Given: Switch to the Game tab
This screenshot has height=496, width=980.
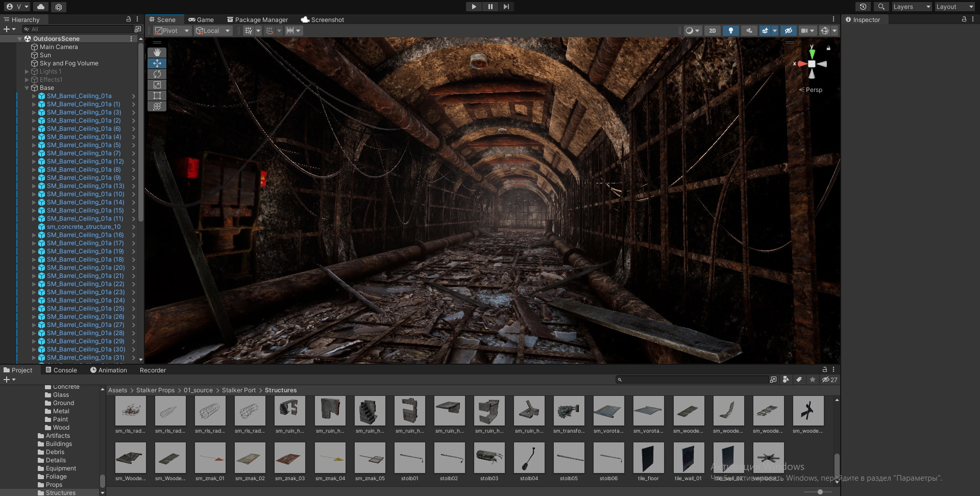Looking at the screenshot, I should click(201, 19).
